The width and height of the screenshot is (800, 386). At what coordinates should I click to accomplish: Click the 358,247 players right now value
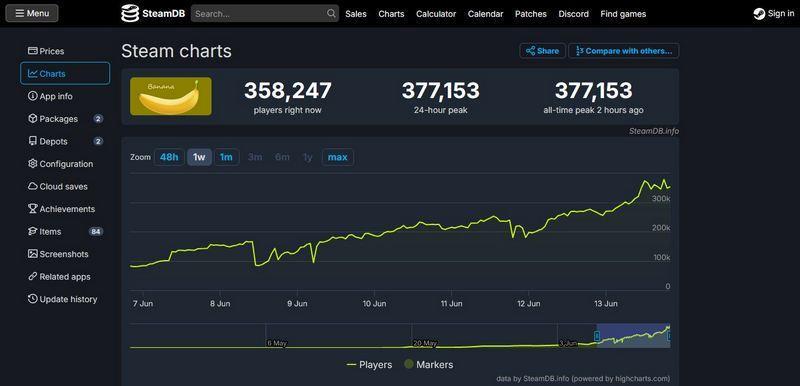click(288, 91)
